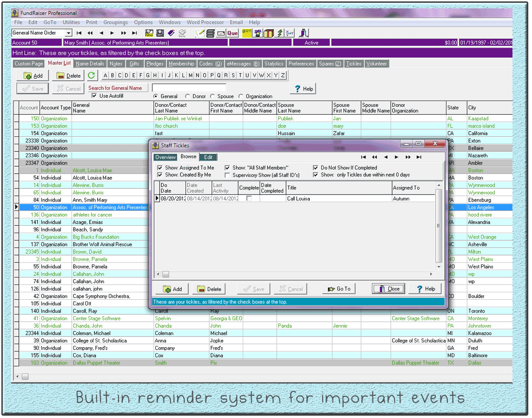Go to last record in main toolbar
This screenshot has width=532, height=418.
pos(135,33)
